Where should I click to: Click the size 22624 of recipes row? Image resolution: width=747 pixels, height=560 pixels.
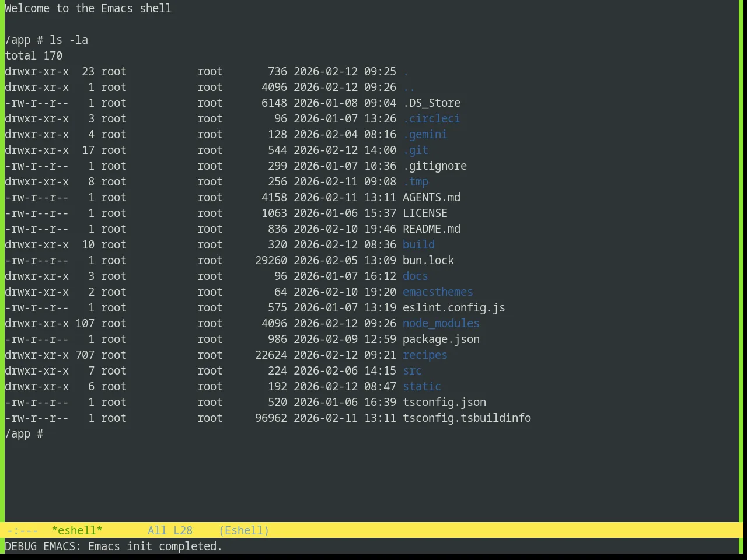pos(271,355)
